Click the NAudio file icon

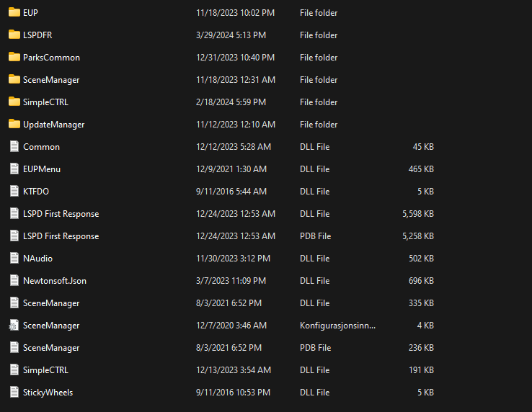pyautogui.click(x=14, y=259)
